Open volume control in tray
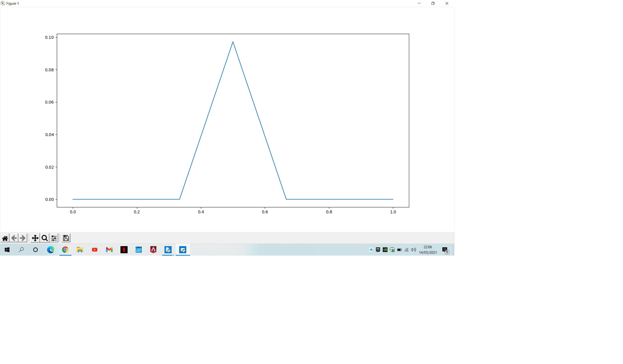The image size is (623, 364). 413,250
